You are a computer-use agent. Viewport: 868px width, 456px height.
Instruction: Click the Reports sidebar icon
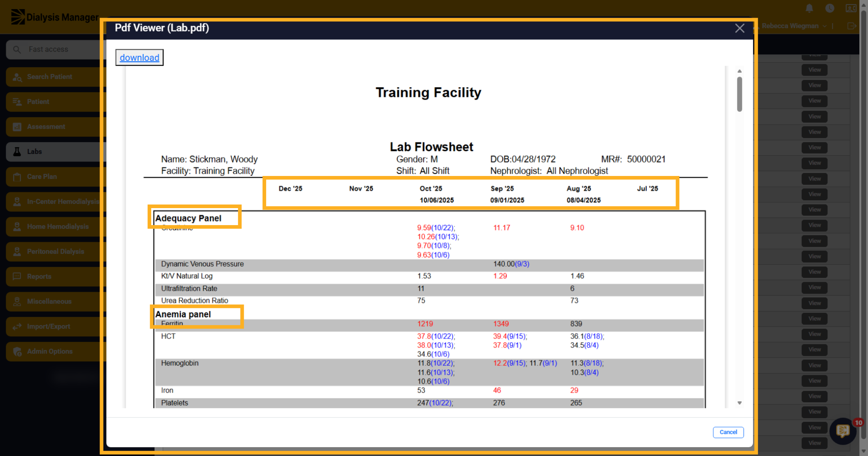(17, 276)
